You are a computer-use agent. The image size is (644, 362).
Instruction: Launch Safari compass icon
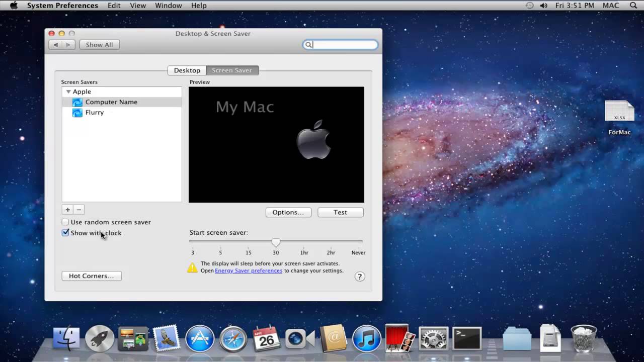233,339
